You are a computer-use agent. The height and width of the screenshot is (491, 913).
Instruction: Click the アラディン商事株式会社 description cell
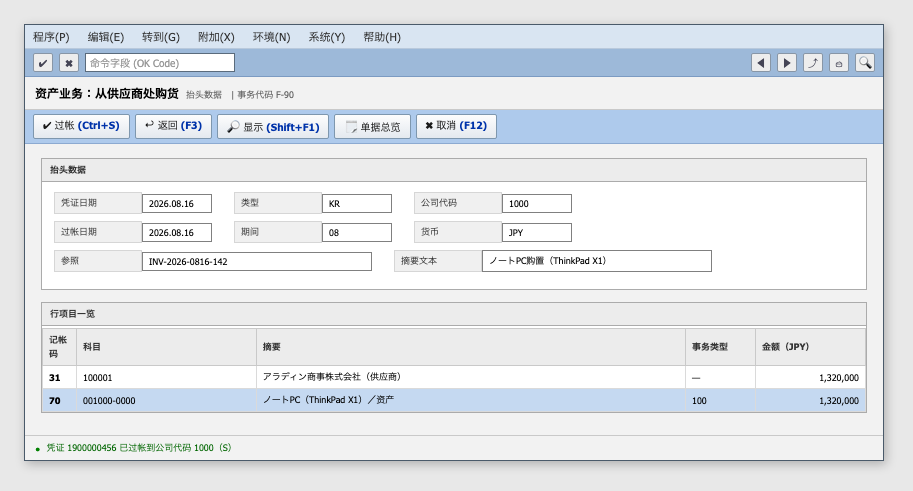point(471,377)
